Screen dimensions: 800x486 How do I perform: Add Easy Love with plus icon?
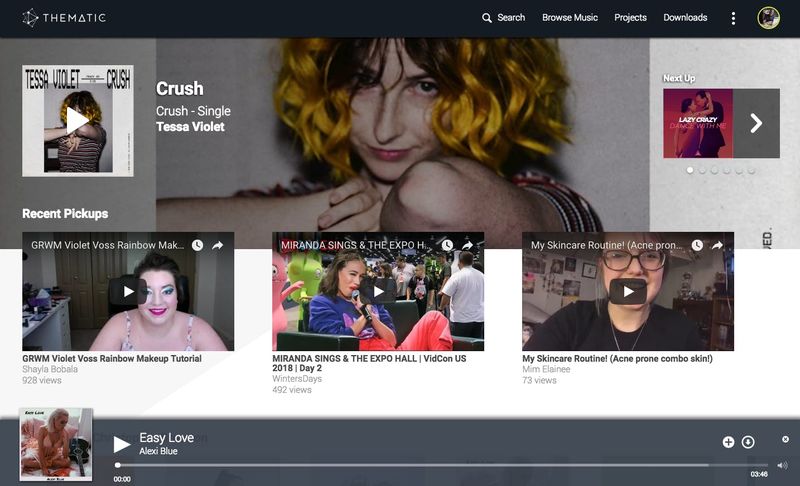729,442
